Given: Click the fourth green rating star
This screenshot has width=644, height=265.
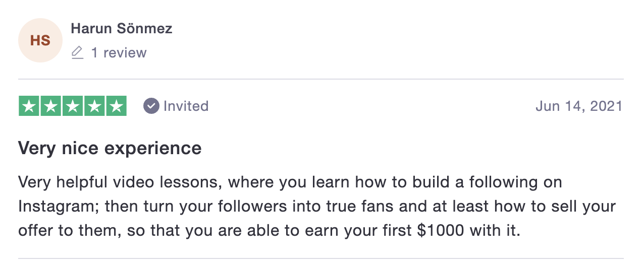Looking at the screenshot, I should point(94,106).
